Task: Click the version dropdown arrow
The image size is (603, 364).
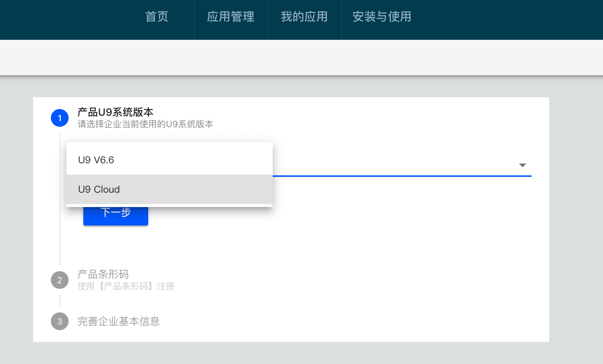Action: [522, 165]
